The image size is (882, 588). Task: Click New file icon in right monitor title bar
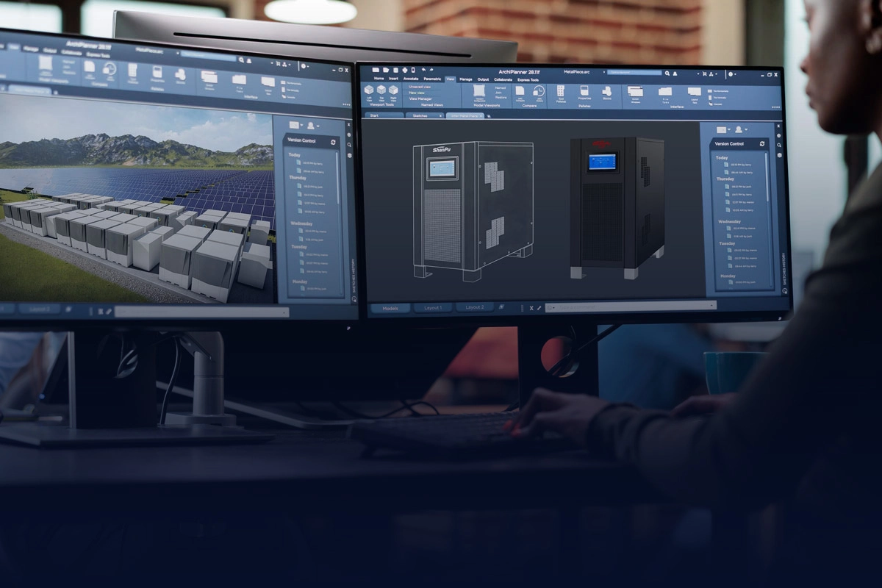pyautogui.click(x=376, y=70)
